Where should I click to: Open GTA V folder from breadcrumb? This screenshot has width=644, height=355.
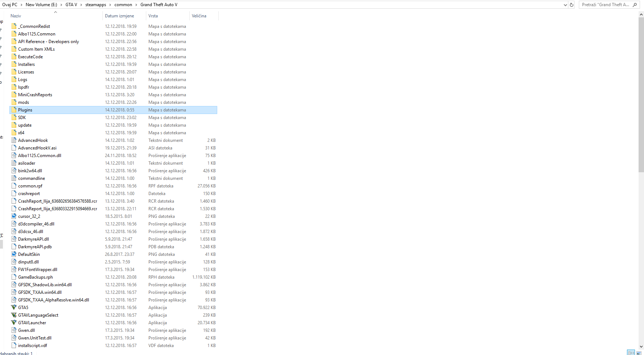tap(71, 5)
